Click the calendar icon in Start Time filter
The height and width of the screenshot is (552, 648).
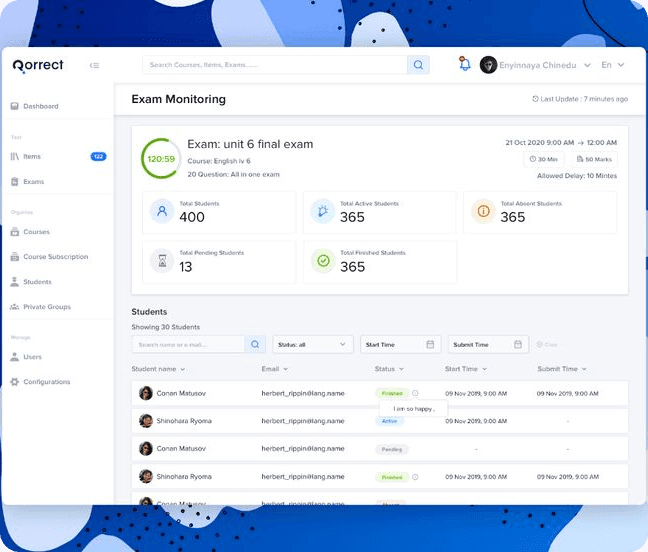point(430,344)
